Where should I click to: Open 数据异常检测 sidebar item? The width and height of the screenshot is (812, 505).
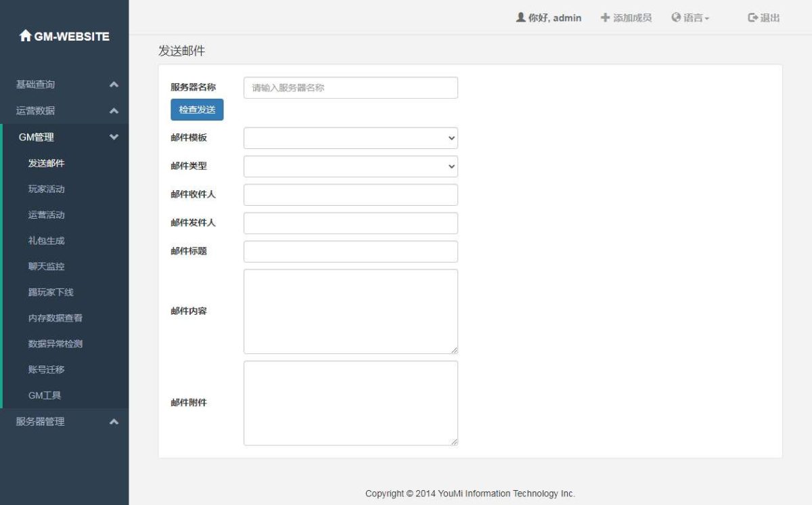(x=55, y=344)
